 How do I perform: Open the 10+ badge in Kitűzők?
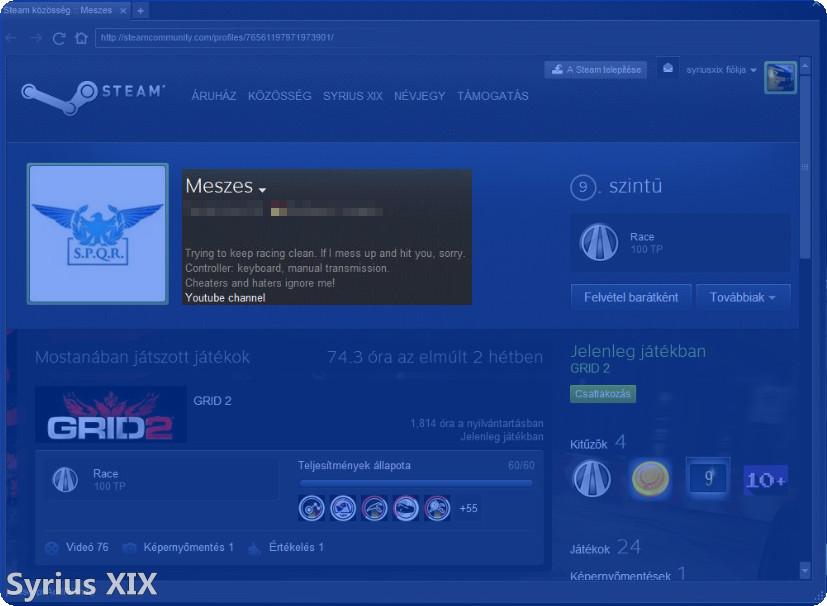(x=766, y=480)
